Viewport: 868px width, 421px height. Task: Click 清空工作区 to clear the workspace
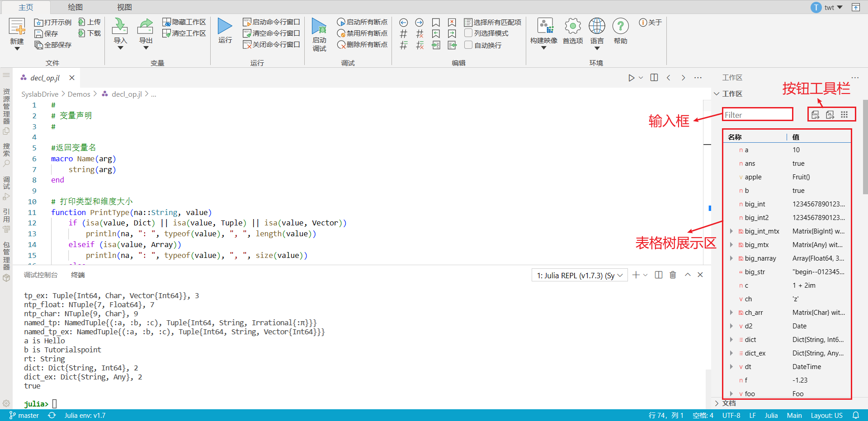coord(184,33)
